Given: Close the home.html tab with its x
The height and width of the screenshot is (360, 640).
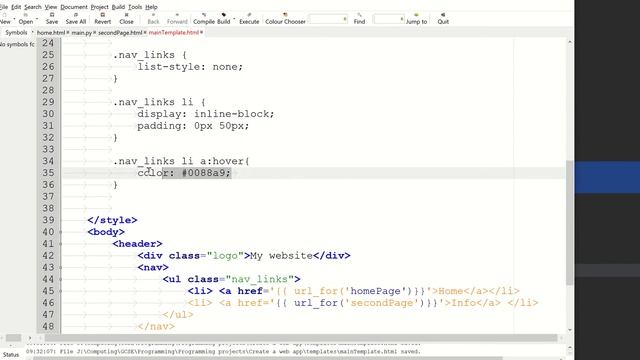Looking at the screenshot, I should 68,32.
